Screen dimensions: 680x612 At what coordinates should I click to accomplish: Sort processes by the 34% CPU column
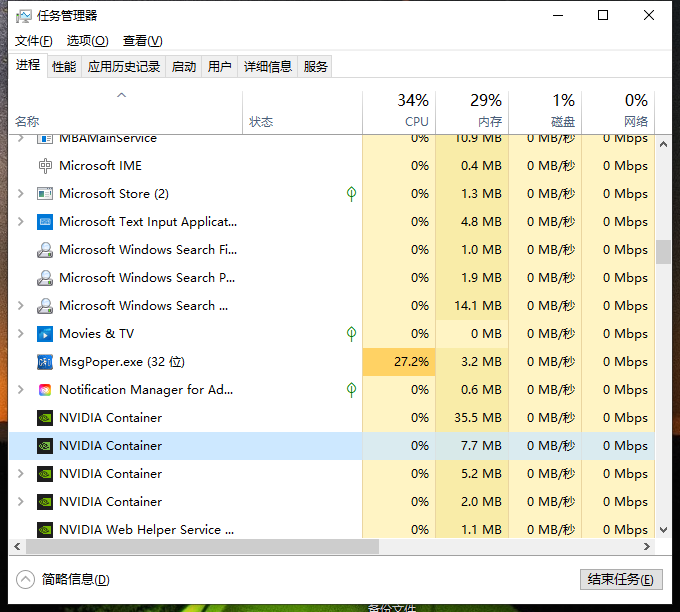click(x=399, y=112)
